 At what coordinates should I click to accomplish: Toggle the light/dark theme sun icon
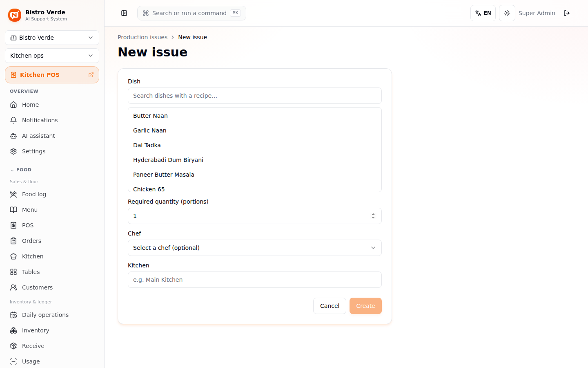coord(507,13)
